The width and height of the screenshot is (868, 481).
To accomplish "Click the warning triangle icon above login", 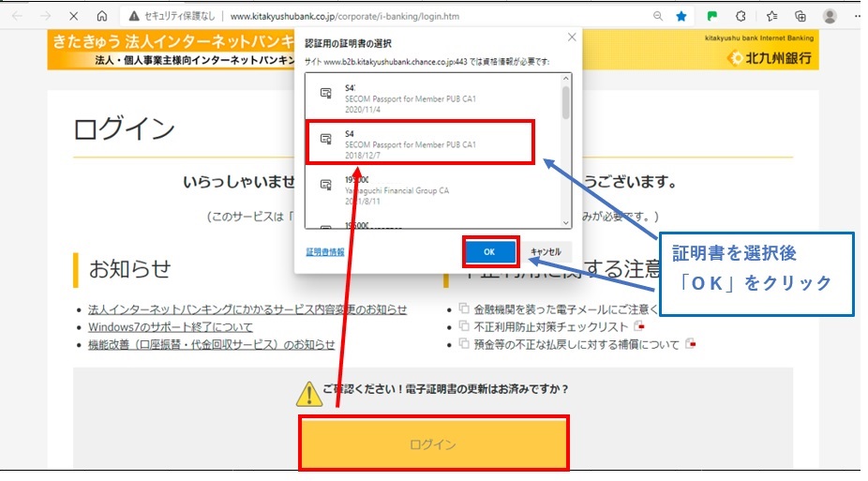I will [x=309, y=394].
